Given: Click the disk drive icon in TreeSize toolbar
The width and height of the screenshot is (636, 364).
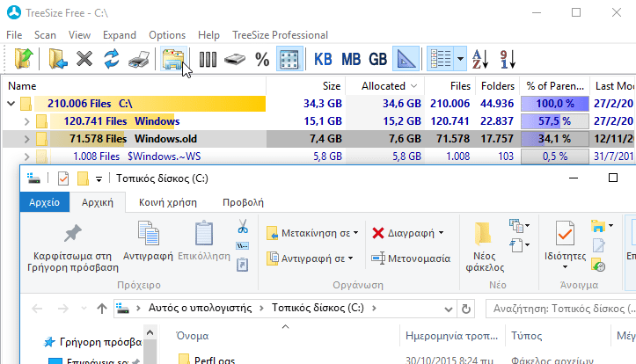Looking at the screenshot, I should tap(235, 60).
